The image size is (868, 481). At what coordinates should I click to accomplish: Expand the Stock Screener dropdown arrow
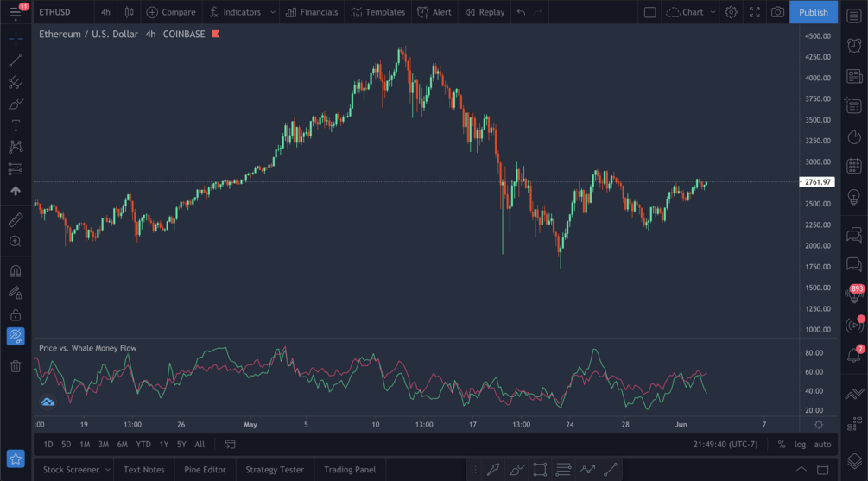click(x=108, y=470)
